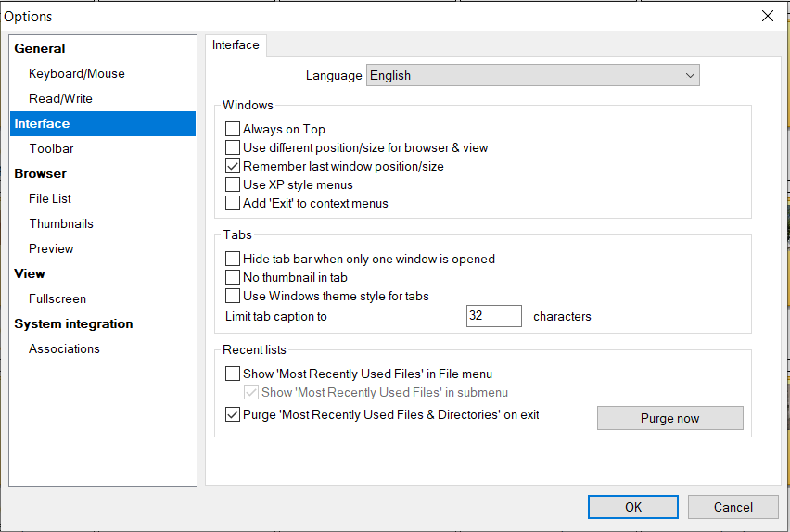Go to Thumbnails settings
Screen dimensions: 790x532
pos(61,223)
